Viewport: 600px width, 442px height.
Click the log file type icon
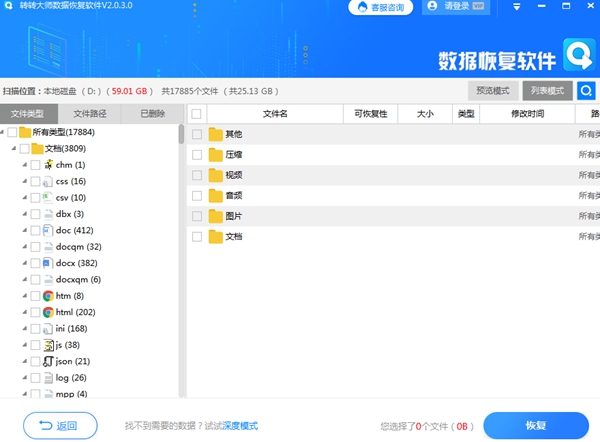tap(48, 378)
